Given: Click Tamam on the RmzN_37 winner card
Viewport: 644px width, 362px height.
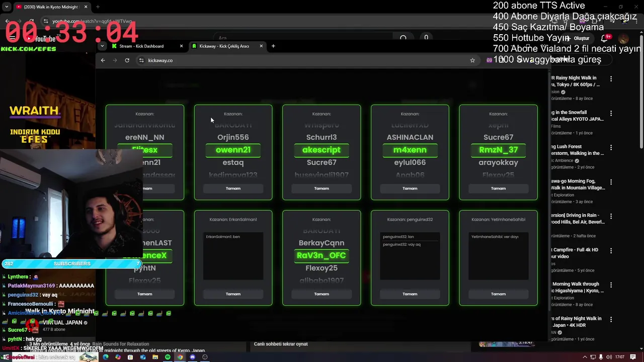Looking at the screenshot, I should point(499,189).
